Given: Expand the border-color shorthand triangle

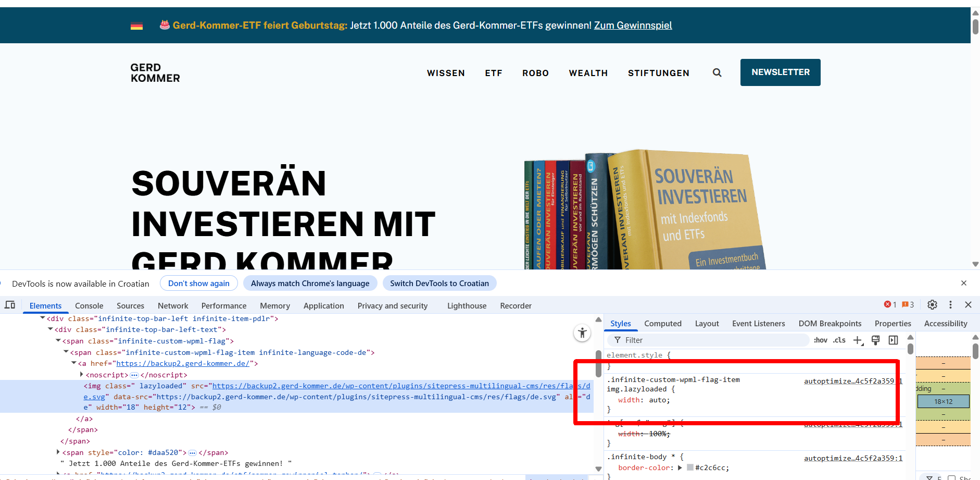Looking at the screenshot, I should 680,467.
